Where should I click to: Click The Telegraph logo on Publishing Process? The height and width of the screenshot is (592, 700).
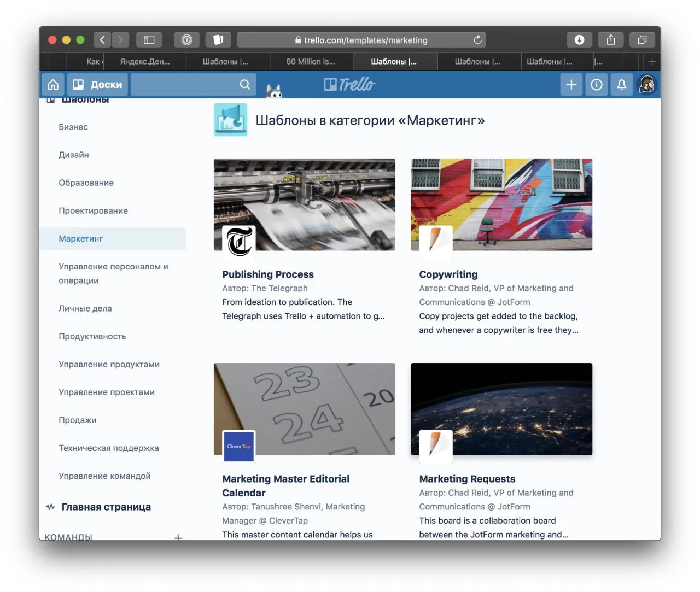239,242
